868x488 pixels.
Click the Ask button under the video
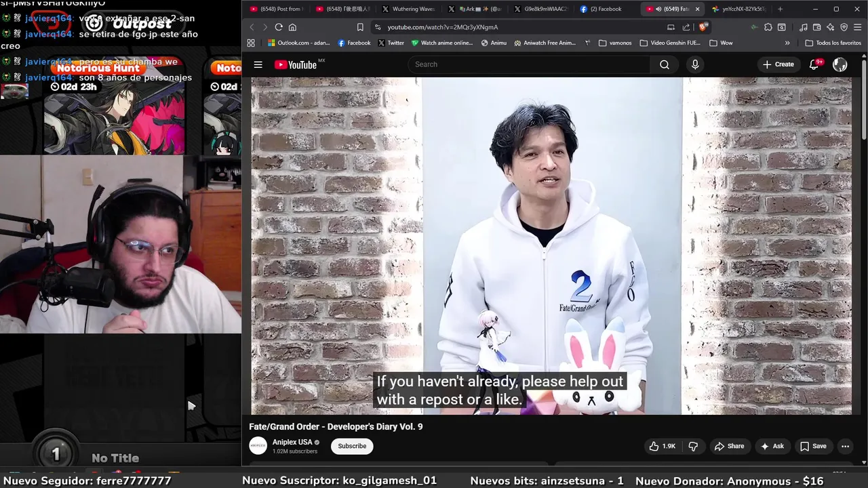pos(772,446)
